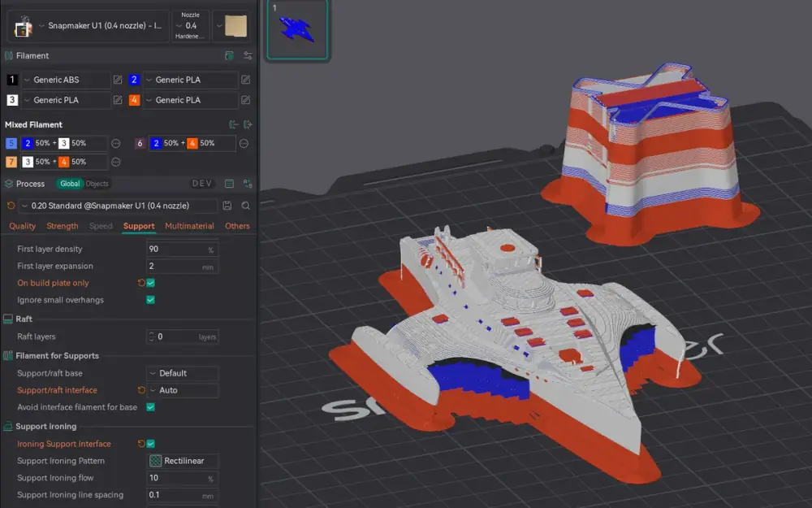
Task: Open options for mixed filament 6
Action: pos(244,144)
